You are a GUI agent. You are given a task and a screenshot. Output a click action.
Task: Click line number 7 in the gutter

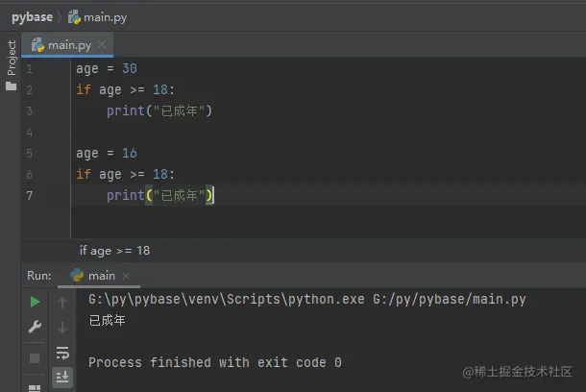click(30, 195)
